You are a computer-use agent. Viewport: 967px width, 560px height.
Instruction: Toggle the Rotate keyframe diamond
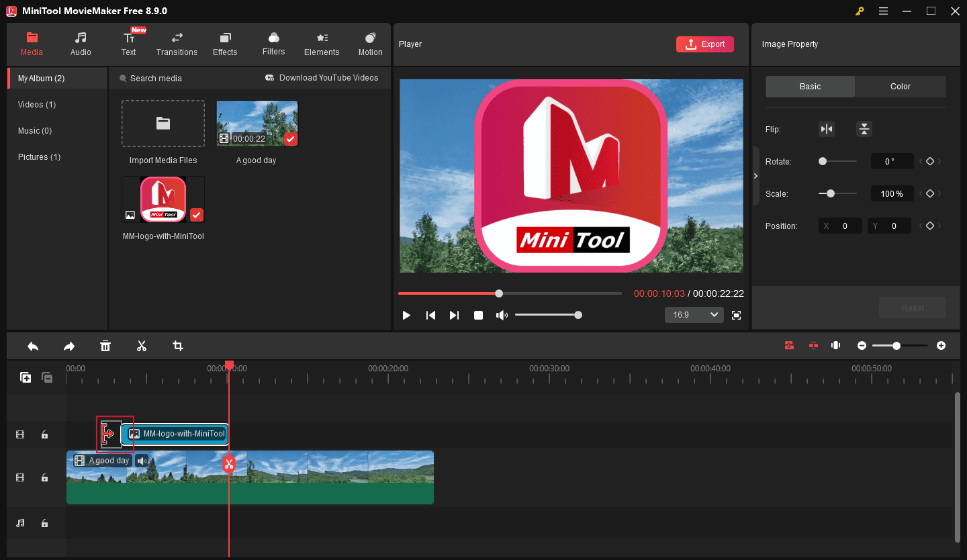pos(930,162)
